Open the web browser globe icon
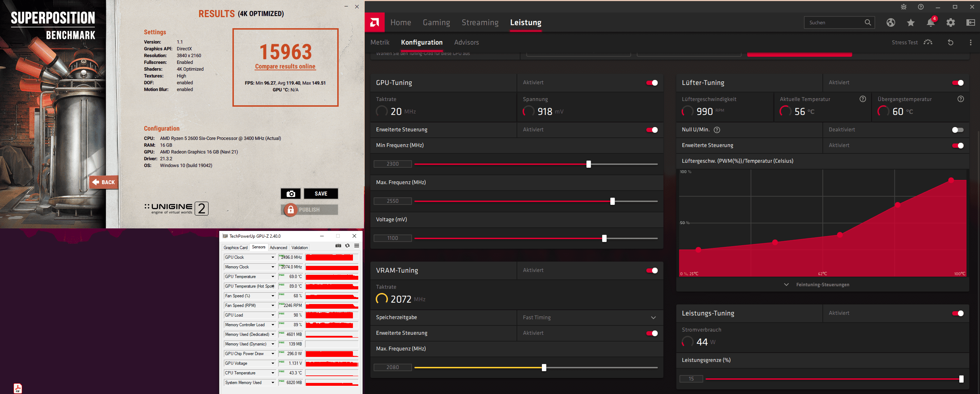This screenshot has width=980, height=394. coord(891,22)
